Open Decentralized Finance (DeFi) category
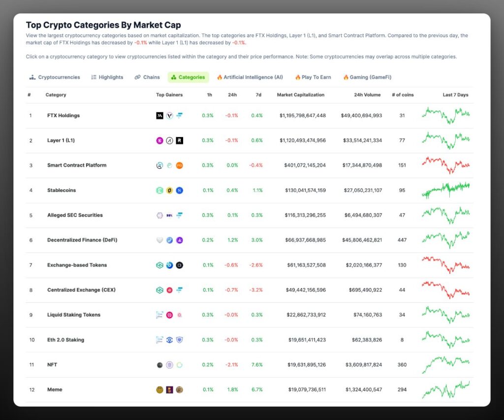Viewport: 504px width, 420px height. tap(82, 240)
